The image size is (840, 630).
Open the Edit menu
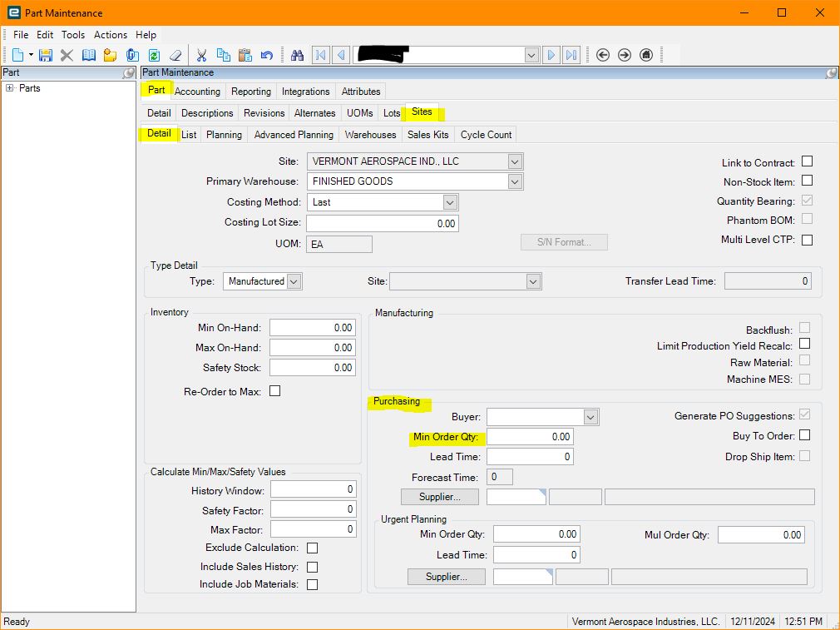45,35
